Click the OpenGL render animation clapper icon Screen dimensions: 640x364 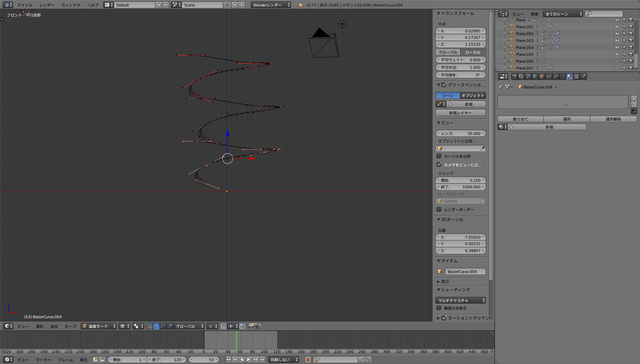(x=258, y=326)
